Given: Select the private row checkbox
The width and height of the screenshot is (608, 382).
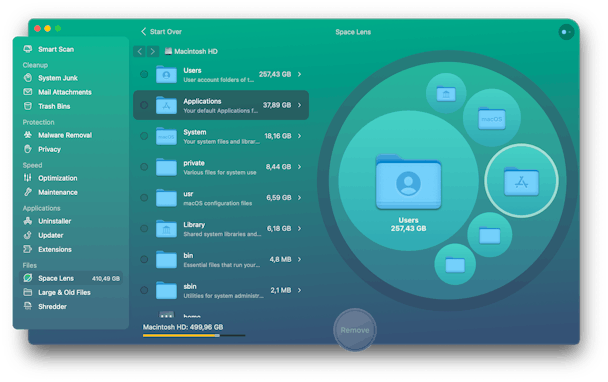Looking at the screenshot, I should tap(144, 167).
